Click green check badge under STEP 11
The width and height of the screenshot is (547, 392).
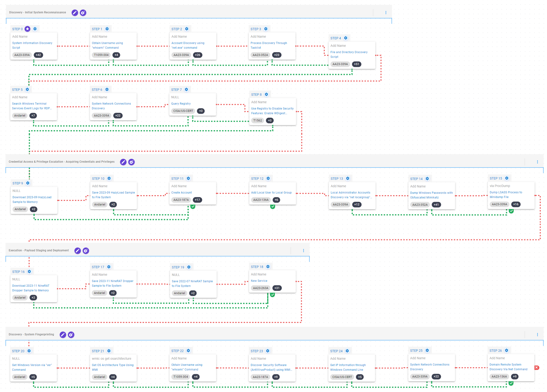coord(193,206)
